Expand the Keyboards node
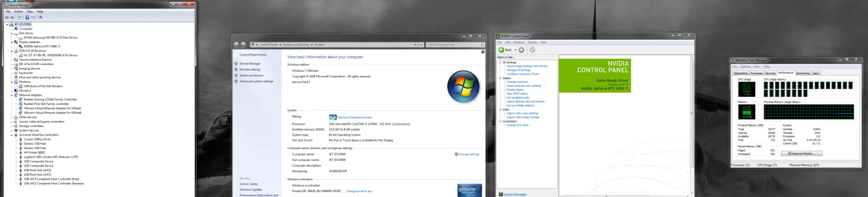Screen dimensions: 868x197 [x=12, y=73]
